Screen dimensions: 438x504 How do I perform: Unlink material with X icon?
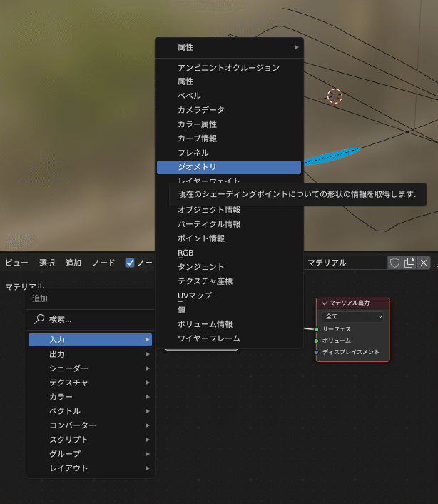click(424, 263)
